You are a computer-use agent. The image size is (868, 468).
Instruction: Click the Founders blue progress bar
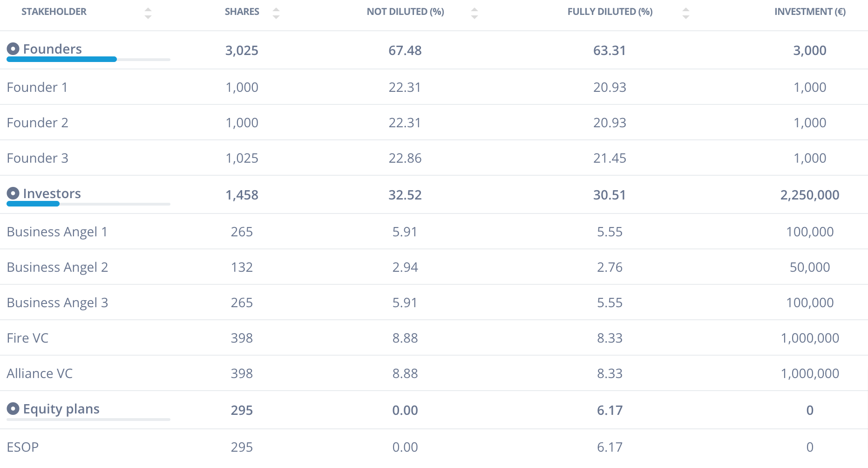click(61, 59)
